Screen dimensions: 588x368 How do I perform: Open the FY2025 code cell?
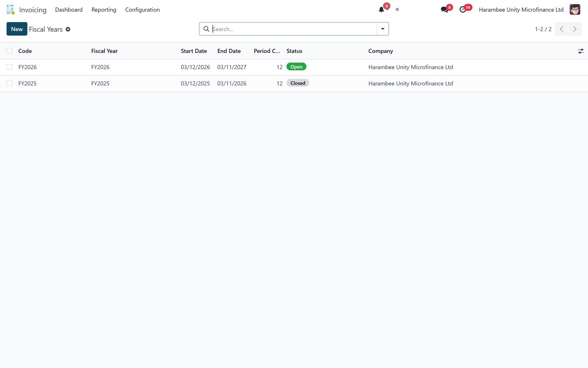coord(28,83)
